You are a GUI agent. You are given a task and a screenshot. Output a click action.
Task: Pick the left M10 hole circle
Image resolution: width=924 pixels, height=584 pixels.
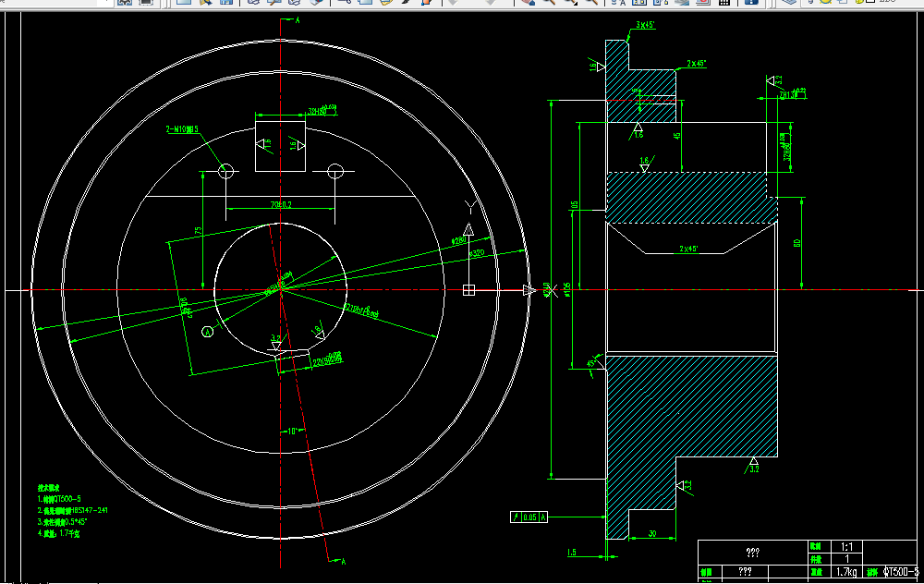tap(226, 172)
